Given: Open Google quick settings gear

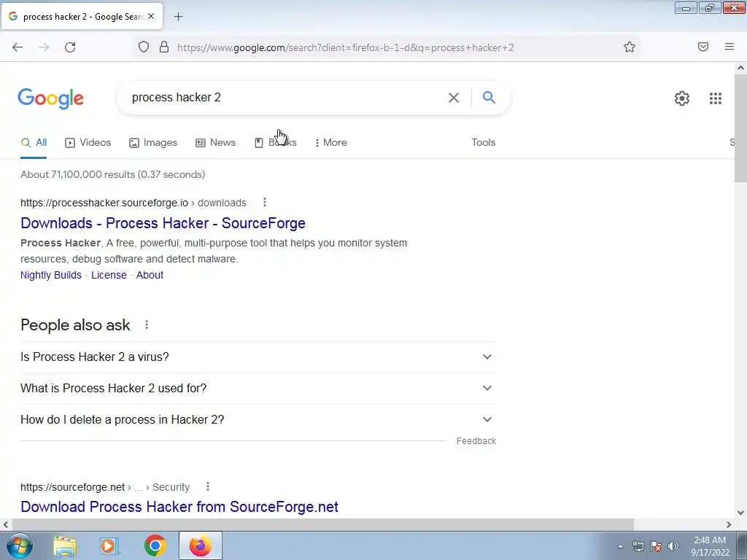Looking at the screenshot, I should click(682, 98).
